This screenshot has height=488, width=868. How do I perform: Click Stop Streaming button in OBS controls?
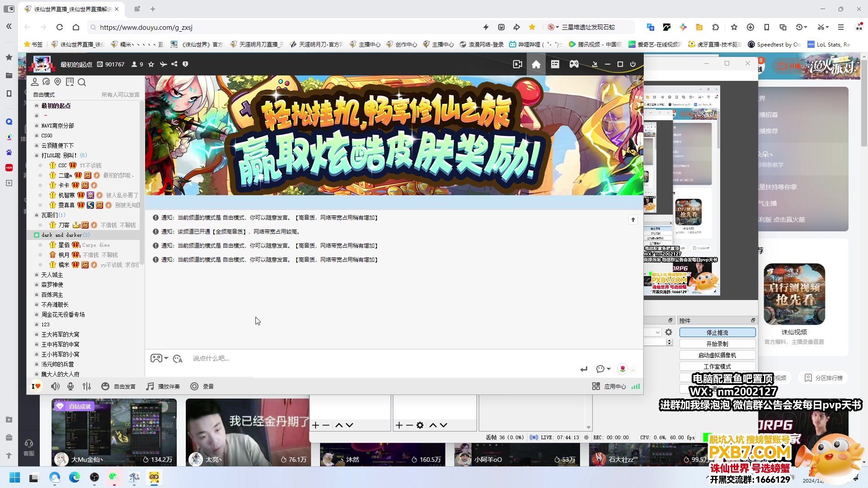(717, 333)
